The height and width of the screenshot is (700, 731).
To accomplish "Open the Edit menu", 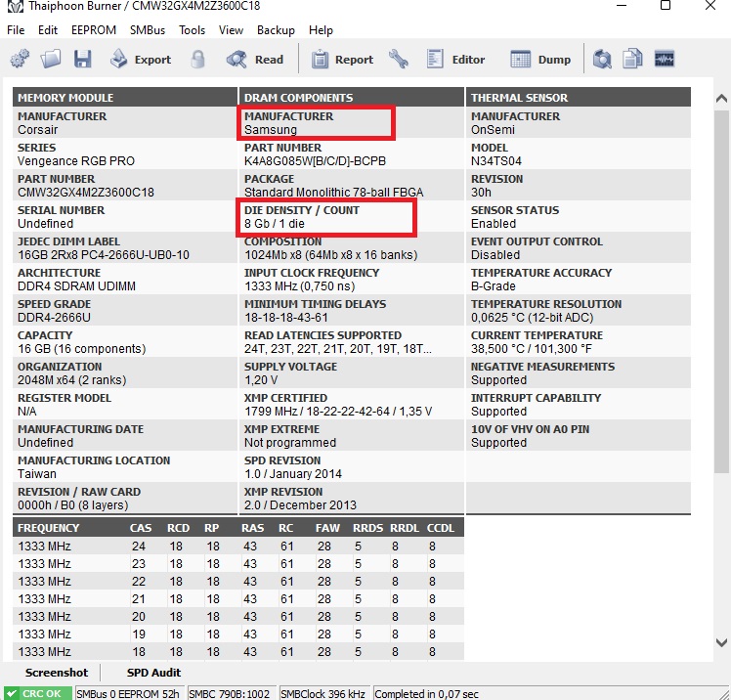I will 48,30.
